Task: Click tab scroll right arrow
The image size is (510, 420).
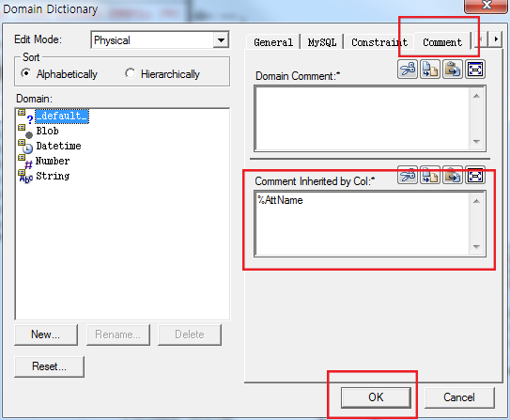Action: 496,39
